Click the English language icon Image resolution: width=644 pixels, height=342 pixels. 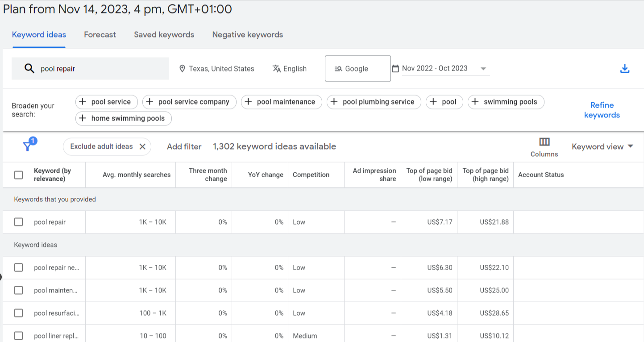point(277,69)
